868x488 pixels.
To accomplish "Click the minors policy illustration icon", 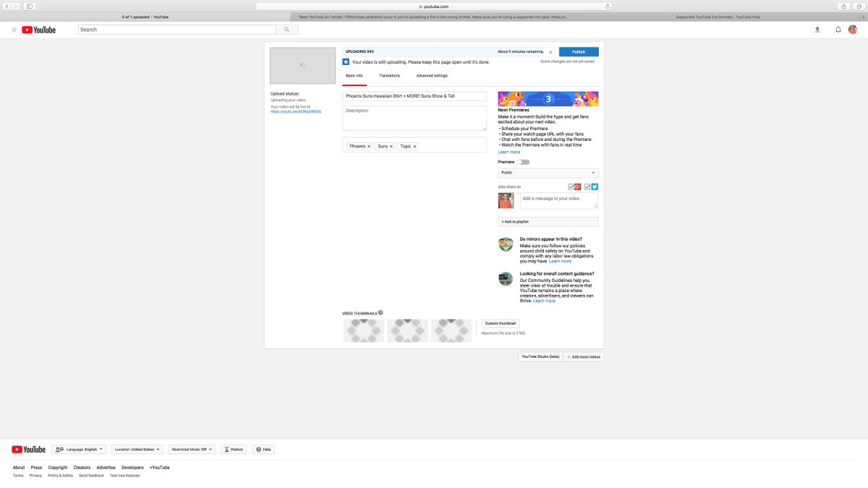I will pyautogui.click(x=506, y=244).
